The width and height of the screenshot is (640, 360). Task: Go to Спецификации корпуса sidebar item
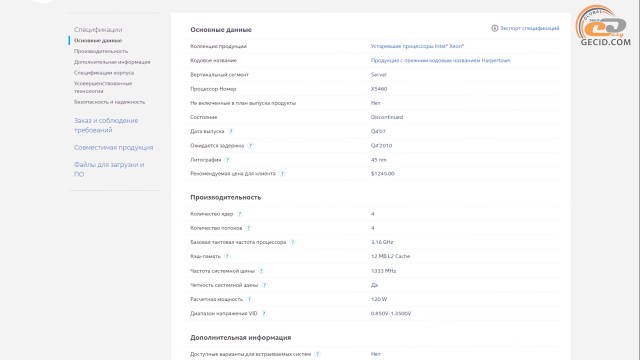pos(104,73)
